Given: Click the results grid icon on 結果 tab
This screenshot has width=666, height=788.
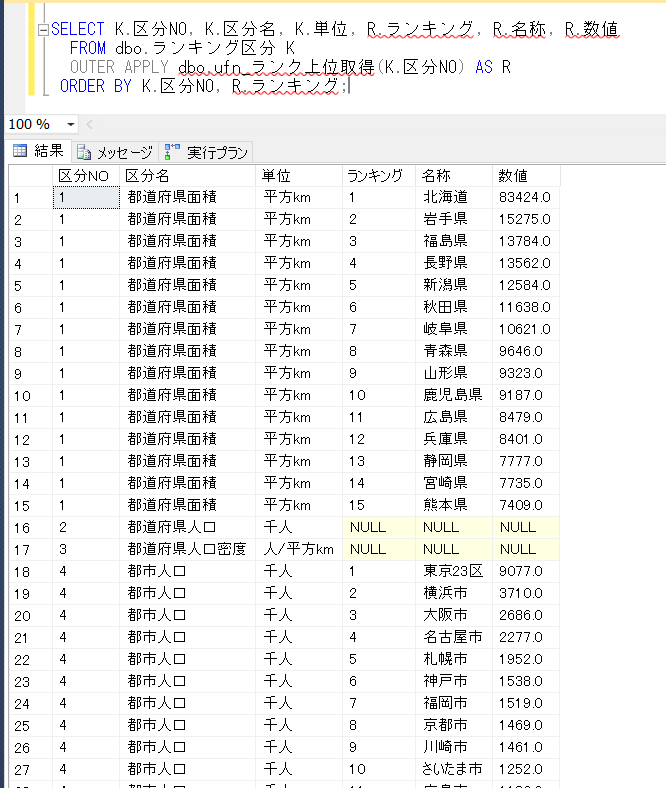Looking at the screenshot, I should 20,150.
